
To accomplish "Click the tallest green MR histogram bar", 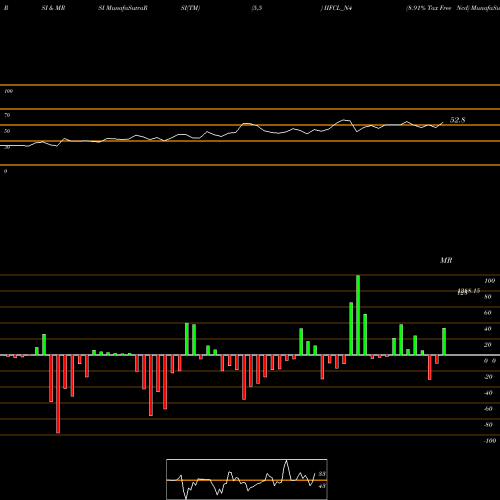I will 358,315.
